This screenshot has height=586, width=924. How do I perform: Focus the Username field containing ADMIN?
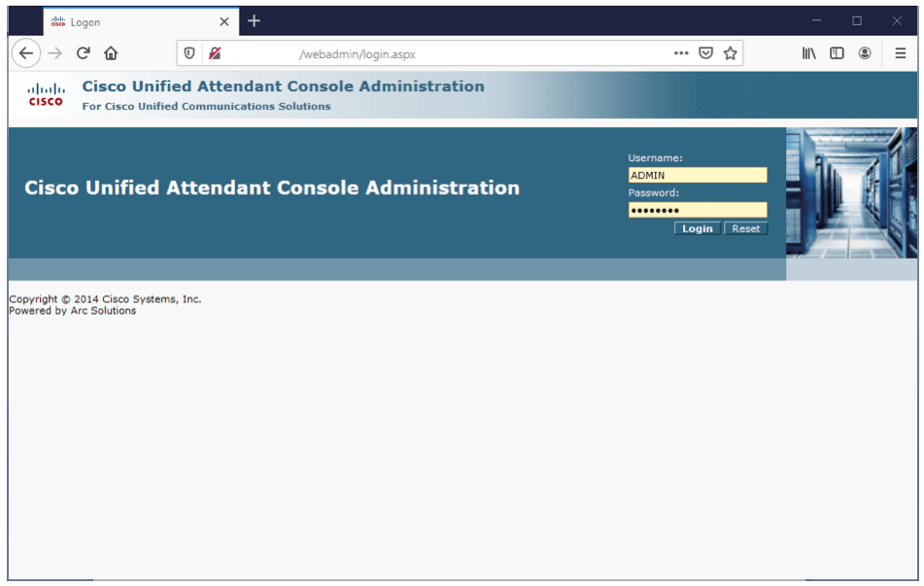[698, 175]
